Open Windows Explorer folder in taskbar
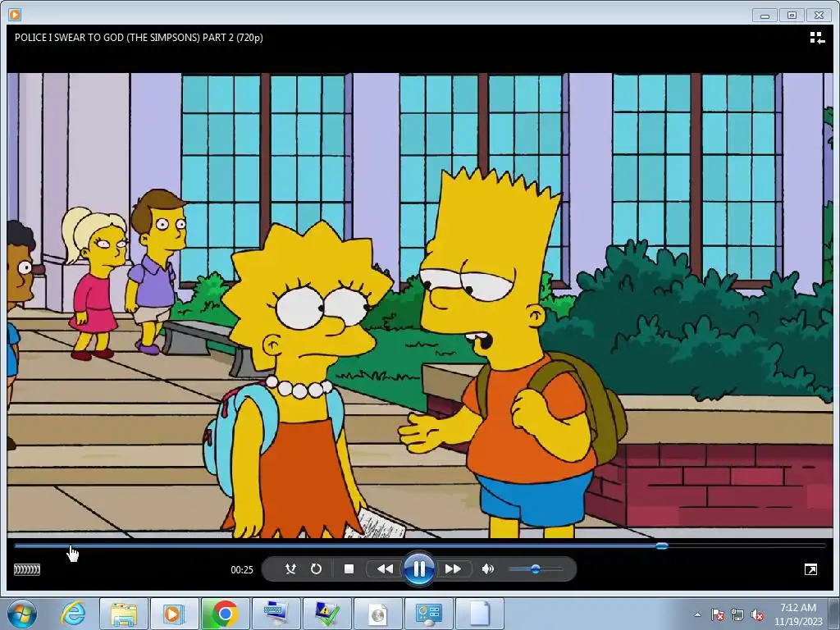This screenshot has height=630, width=840. click(123, 614)
